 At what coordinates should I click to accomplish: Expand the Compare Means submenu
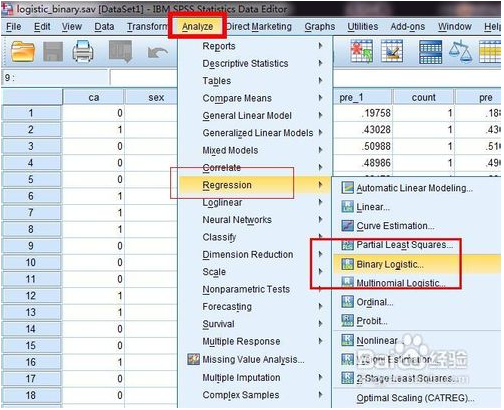point(255,98)
